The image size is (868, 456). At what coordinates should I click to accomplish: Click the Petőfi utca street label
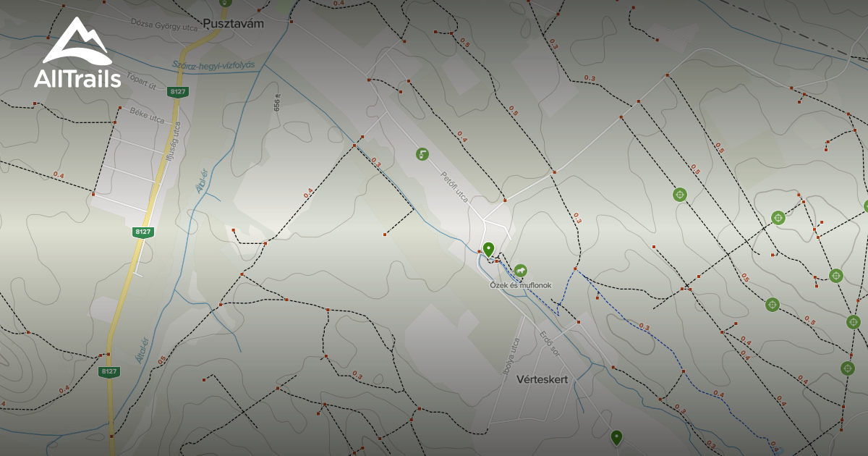coord(454,182)
